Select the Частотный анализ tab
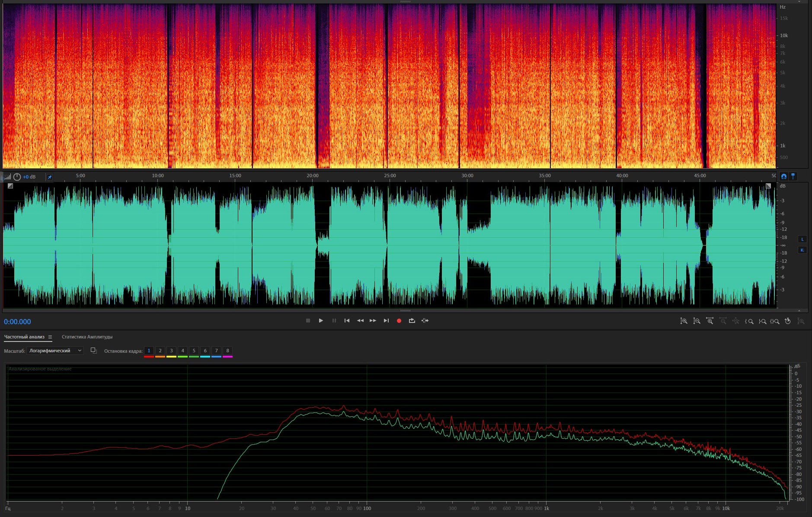The height and width of the screenshot is (517, 812). tap(24, 337)
